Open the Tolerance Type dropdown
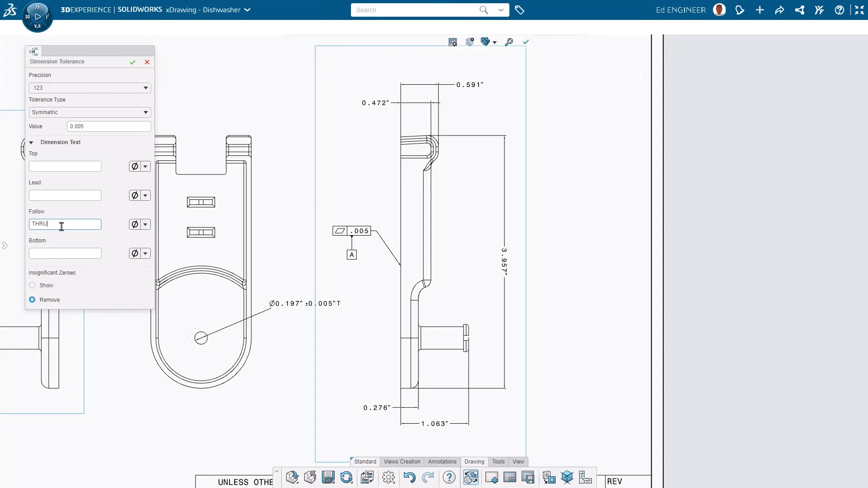This screenshot has height=488, width=868. tap(90, 112)
